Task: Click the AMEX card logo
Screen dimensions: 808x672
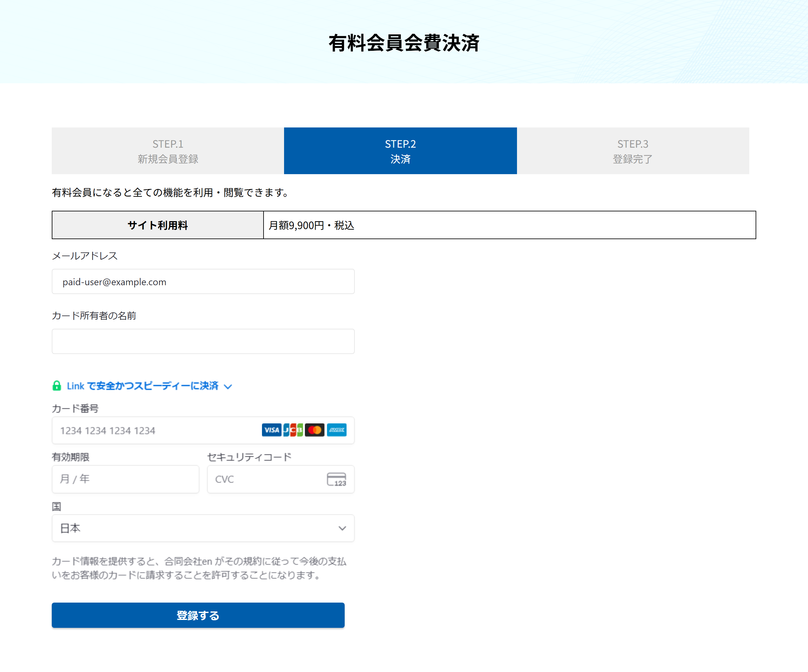Action: click(337, 430)
